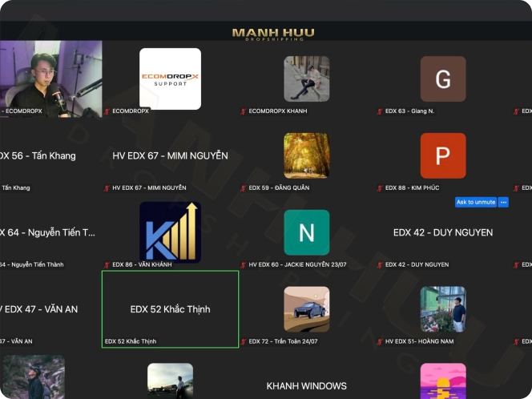The height and width of the screenshot is (399, 532).
Task: Click the muted mic icon beside EDX 63 Giang N.
Action: coord(380,111)
